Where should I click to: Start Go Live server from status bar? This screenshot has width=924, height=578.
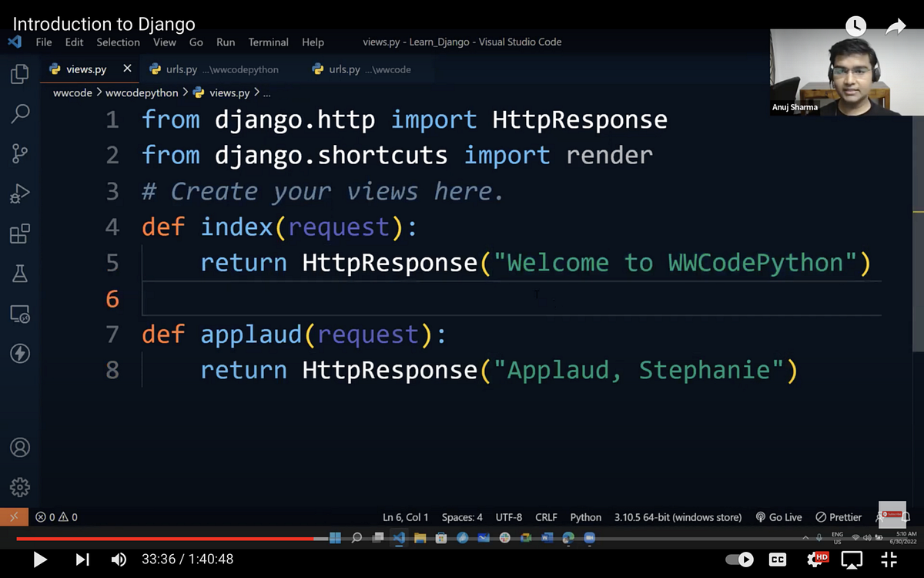pos(778,517)
